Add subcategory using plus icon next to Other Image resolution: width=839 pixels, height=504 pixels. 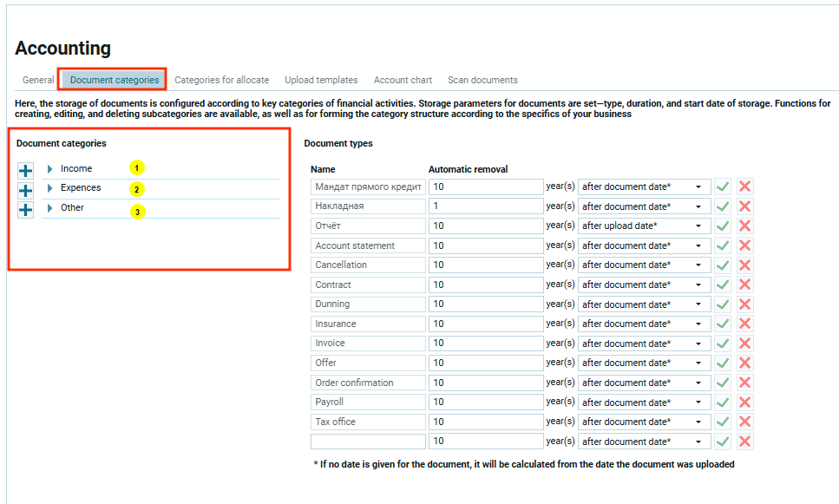(26, 210)
